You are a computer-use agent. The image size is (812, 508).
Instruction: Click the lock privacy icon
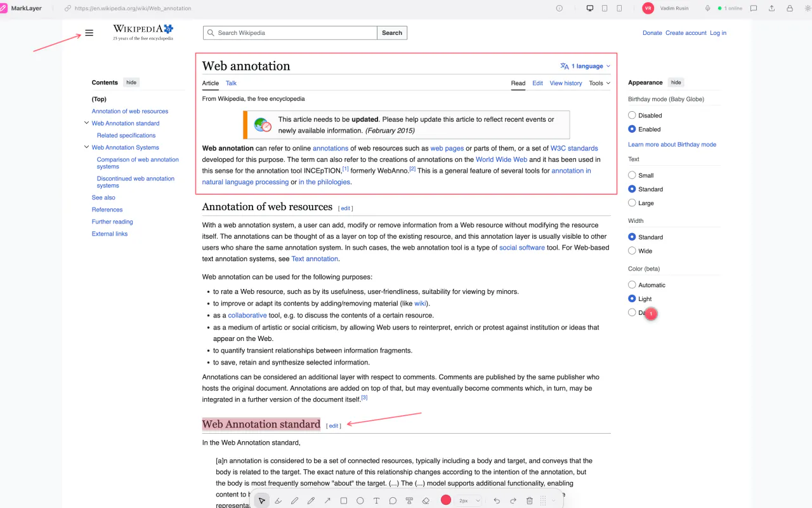click(790, 8)
